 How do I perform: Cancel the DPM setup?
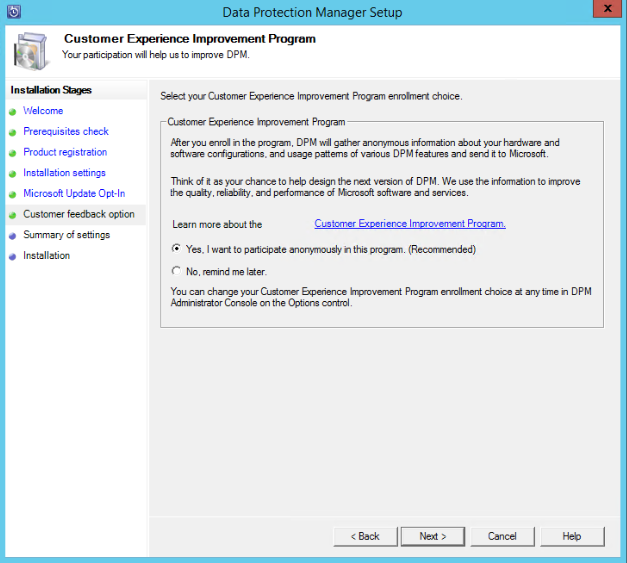(x=502, y=536)
